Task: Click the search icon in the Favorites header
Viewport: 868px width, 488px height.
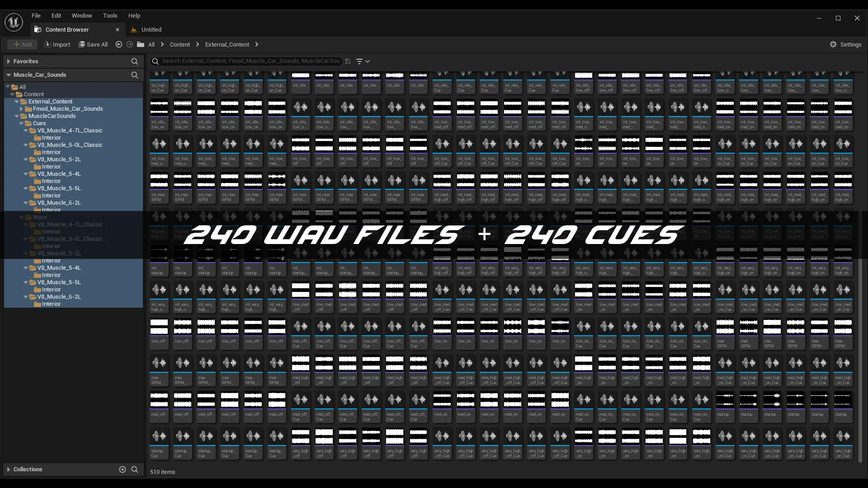Action: 134,61
